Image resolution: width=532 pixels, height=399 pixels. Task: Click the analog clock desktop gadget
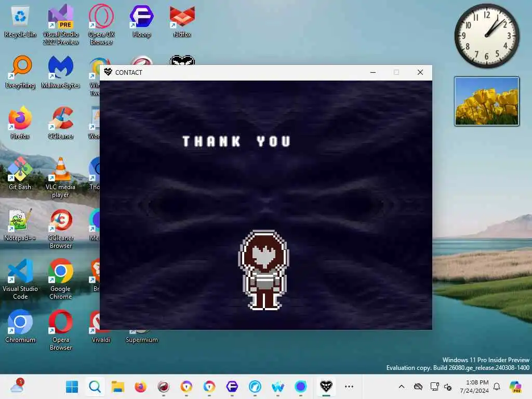pyautogui.click(x=486, y=36)
